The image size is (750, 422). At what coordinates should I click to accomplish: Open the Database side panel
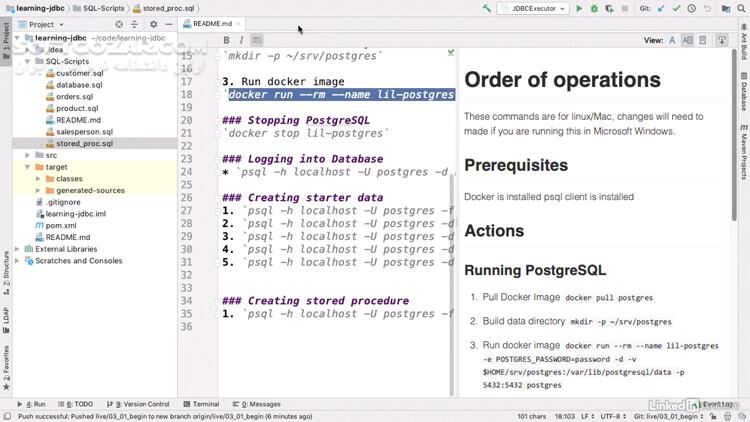click(x=743, y=96)
